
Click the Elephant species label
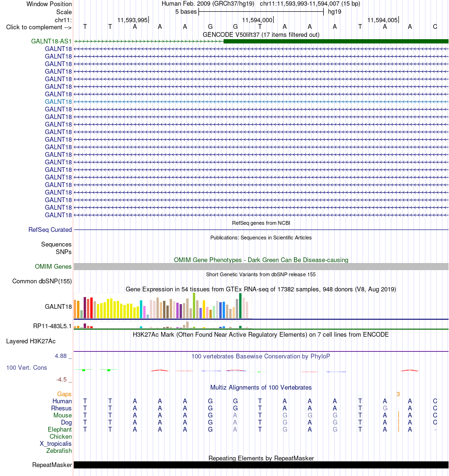(60, 430)
